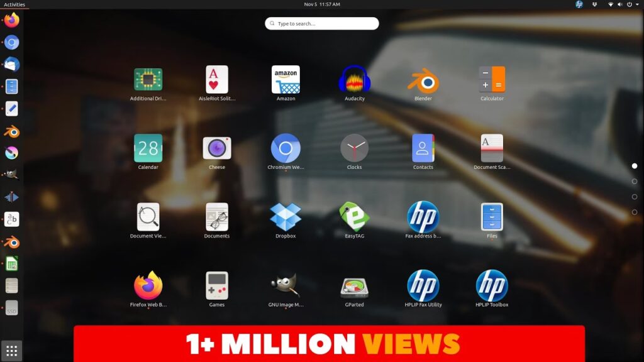Expand the system power menu arrow
The width and height of the screenshot is (644, 362).
pyautogui.click(x=636, y=4)
